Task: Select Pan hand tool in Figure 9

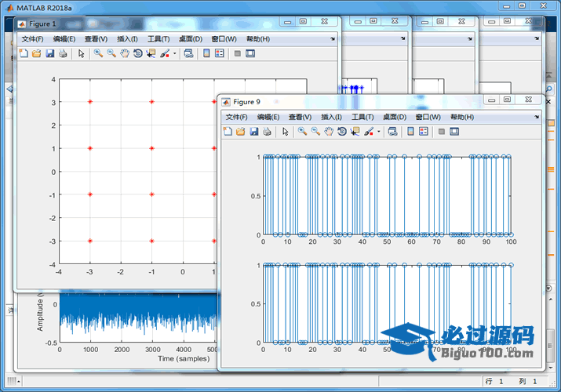Action: 329,132
